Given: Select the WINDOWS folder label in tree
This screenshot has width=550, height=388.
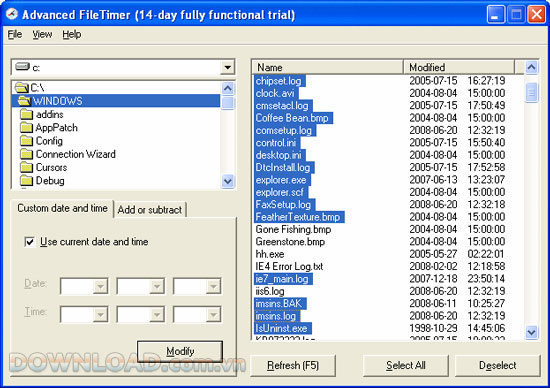Looking at the screenshot, I should [x=57, y=101].
